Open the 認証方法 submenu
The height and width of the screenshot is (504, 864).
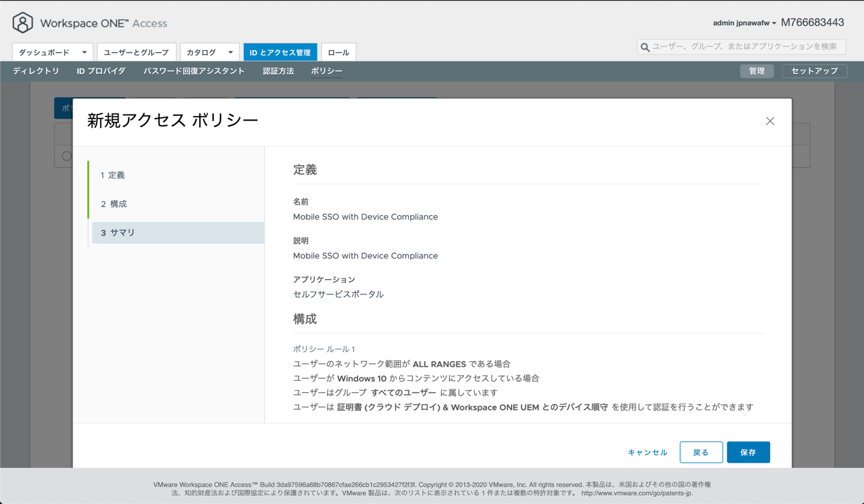(278, 71)
